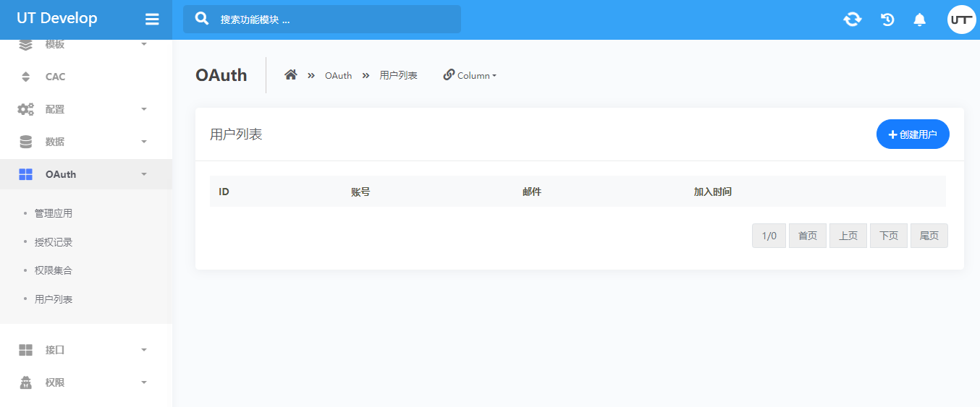980x407 pixels.
Task: Select 授权记录 submenu item
Action: (54, 242)
